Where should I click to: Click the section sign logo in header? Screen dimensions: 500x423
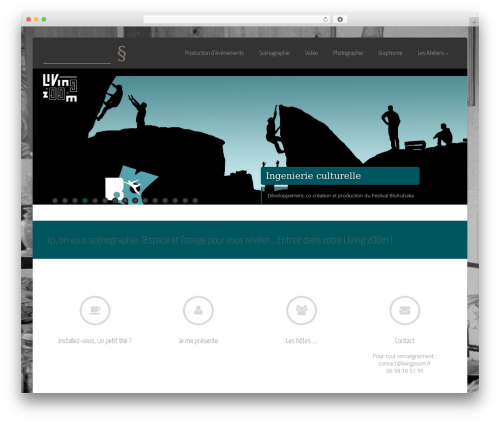click(x=122, y=53)
